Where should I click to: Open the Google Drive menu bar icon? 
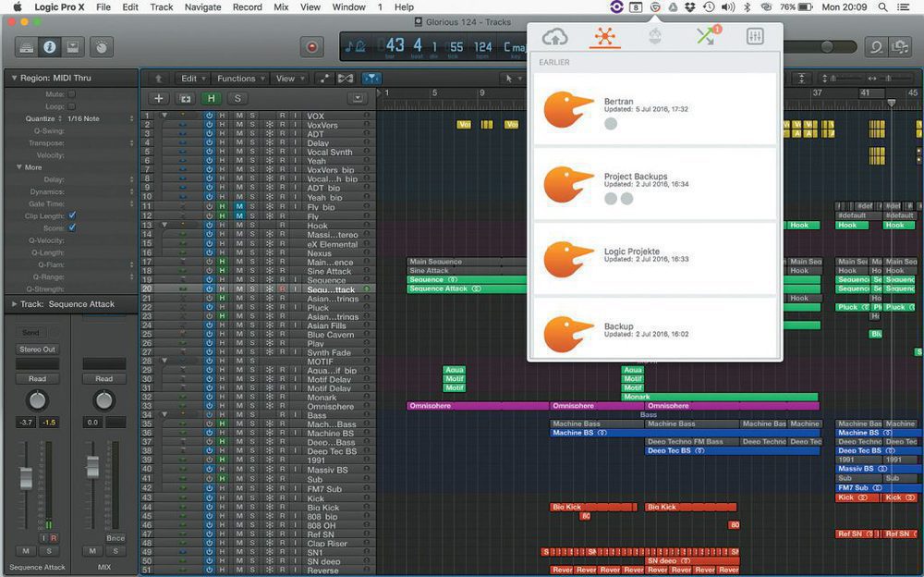pos(673,7)
